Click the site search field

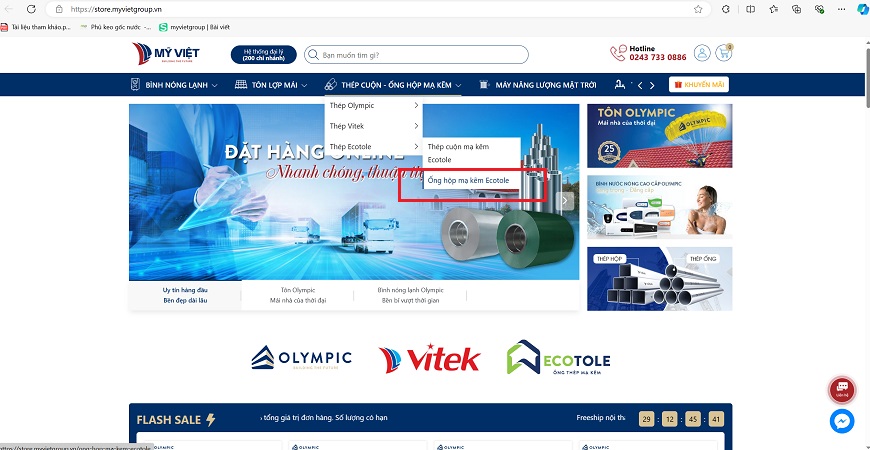(x=416, y=55)
